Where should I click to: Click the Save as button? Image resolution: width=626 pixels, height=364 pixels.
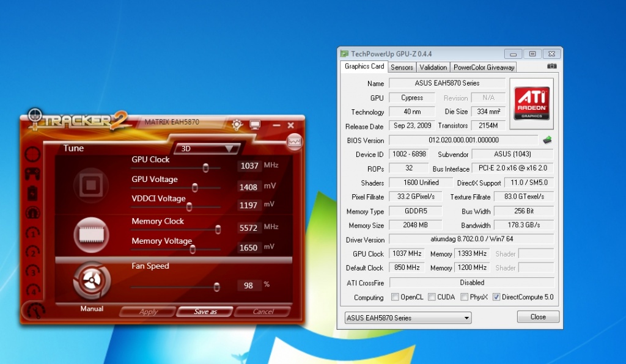point(205,311)
